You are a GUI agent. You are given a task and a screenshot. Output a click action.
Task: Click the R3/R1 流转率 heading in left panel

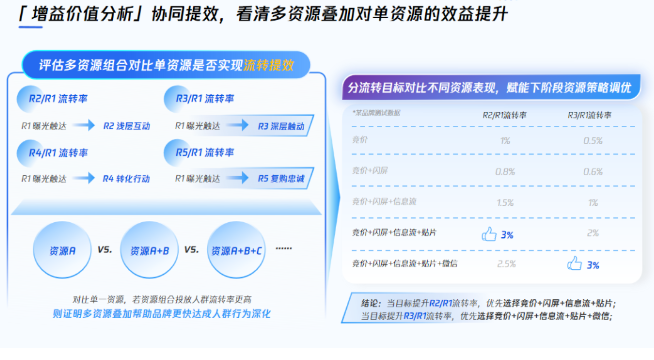(205, 99)
